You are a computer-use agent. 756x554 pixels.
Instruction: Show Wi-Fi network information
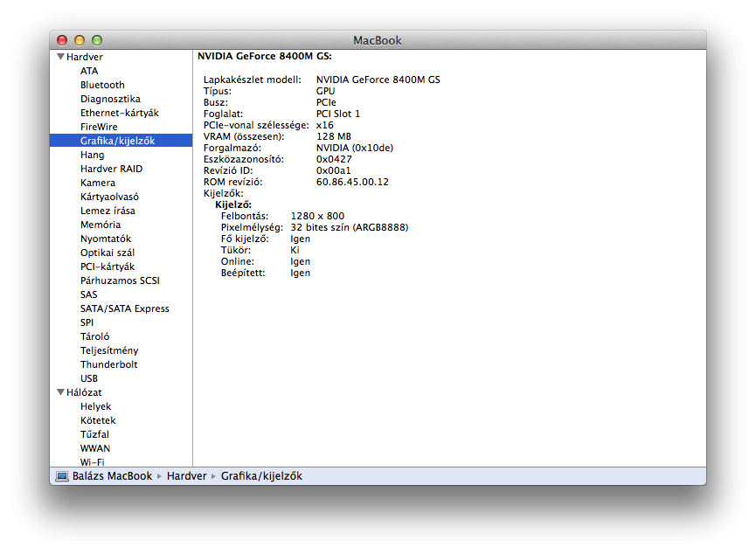93,461
